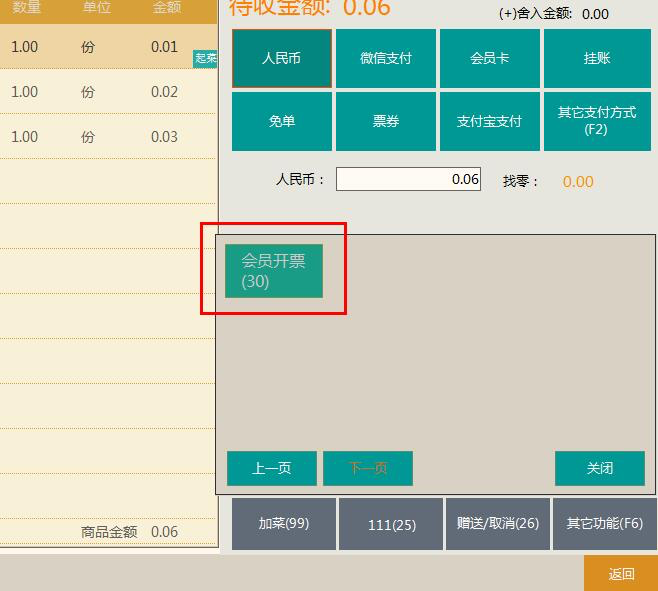
Task: Click the 起菜 tag on first row
Action: click(205, 59)
